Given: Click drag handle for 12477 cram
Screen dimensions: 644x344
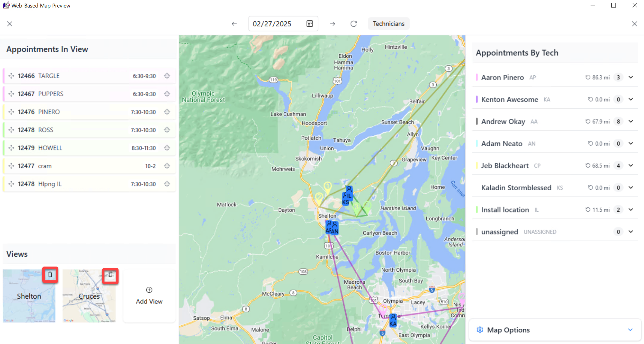Looking at the screenshot, I should (11, 166).
